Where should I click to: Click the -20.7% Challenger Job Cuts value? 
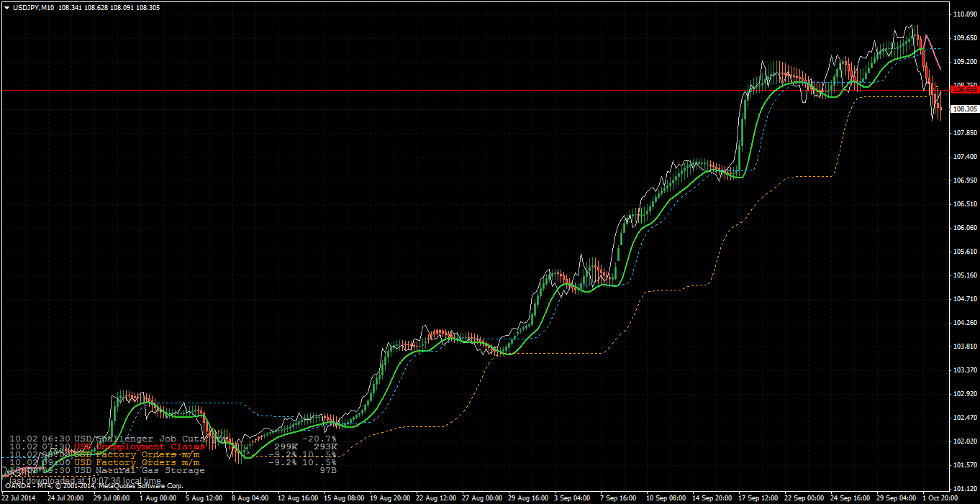[x=319, y=439]
